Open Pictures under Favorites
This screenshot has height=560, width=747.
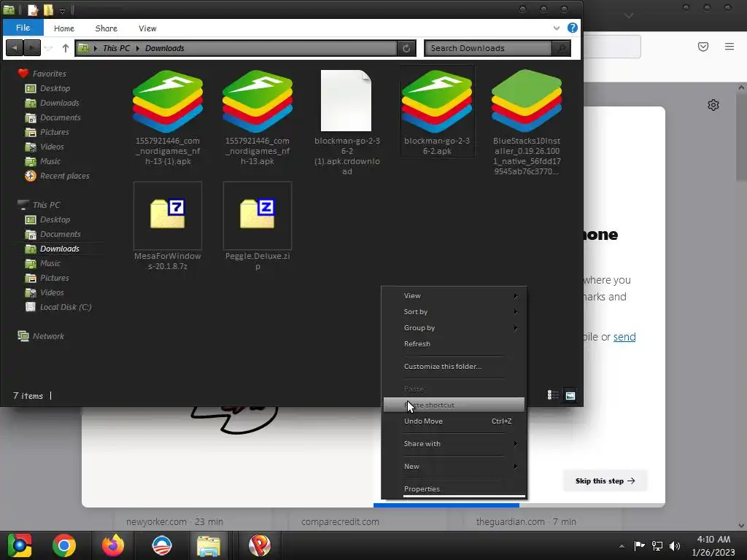[54, 132]
